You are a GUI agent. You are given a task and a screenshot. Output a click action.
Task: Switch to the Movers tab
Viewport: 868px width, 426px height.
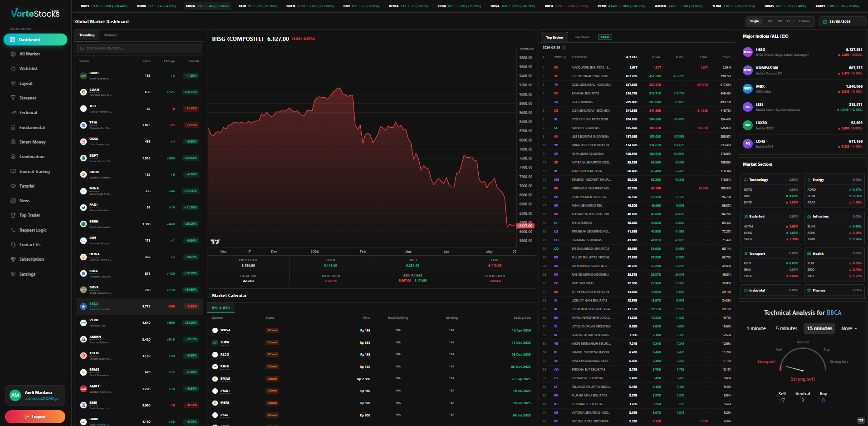click(111, 35)
